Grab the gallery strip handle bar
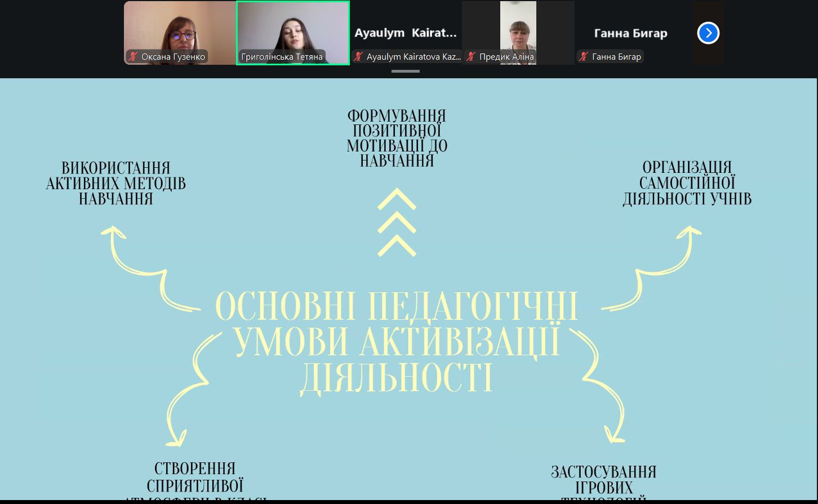818x504 pixels. pyautogui.click(x=406, y=72)
